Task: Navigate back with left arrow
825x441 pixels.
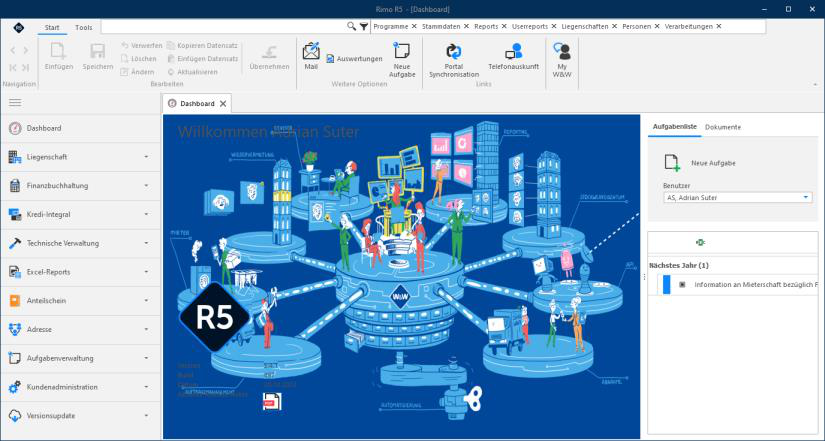Action: coord(13,51)
